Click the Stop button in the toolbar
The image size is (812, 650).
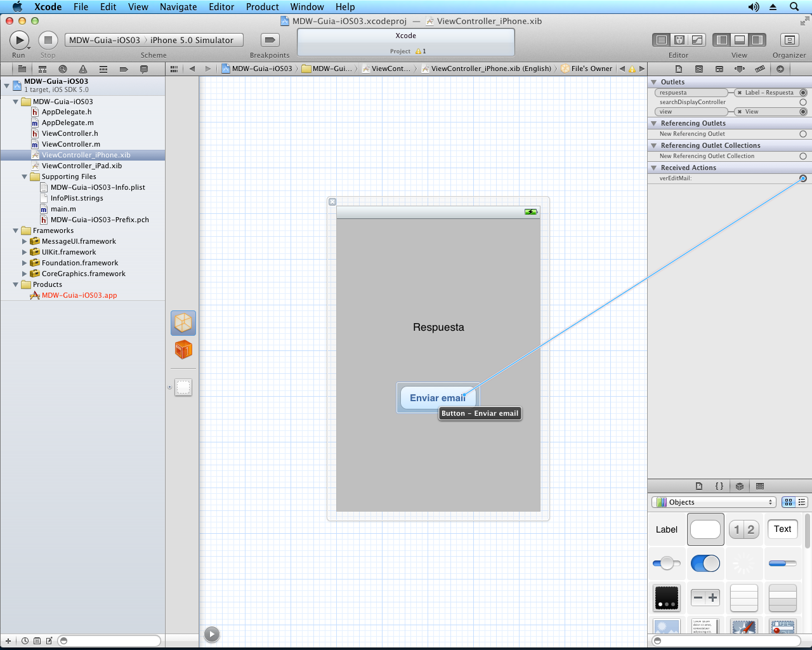(48, 40)
